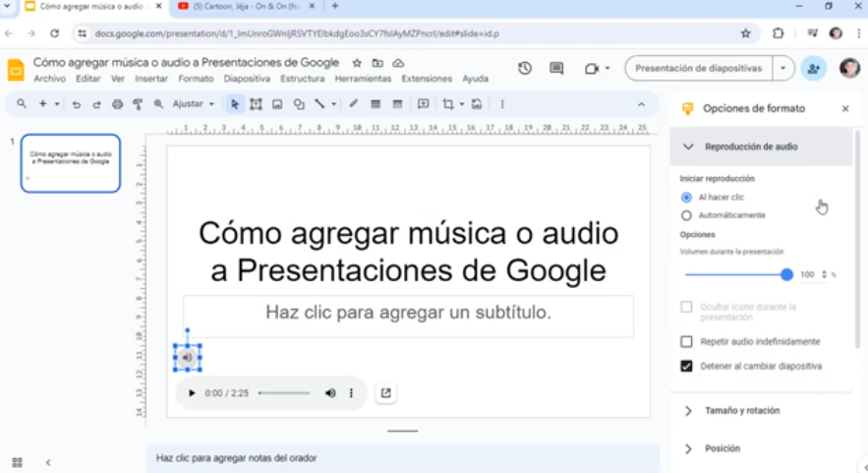Click the audio progress bar
Screen dimensions: 868x473
click(284, 393)
